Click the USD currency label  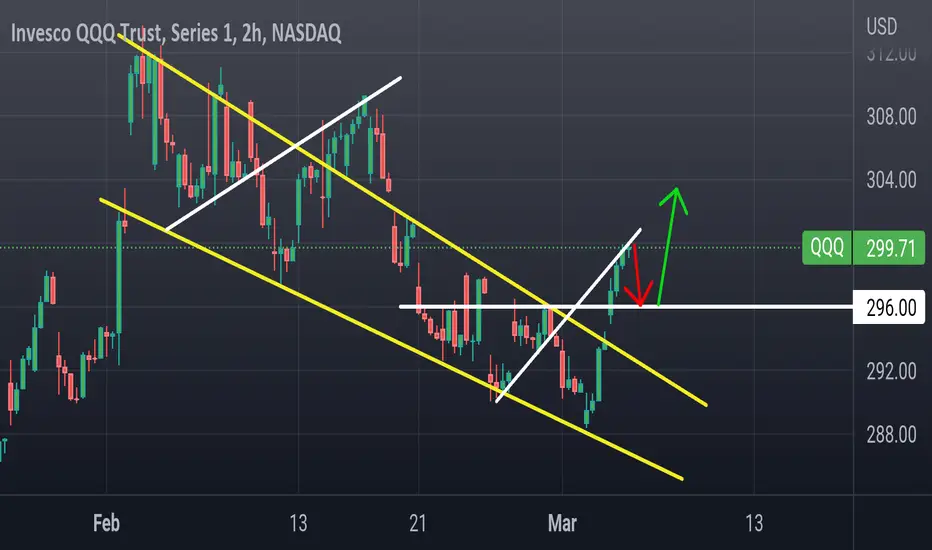881,27
